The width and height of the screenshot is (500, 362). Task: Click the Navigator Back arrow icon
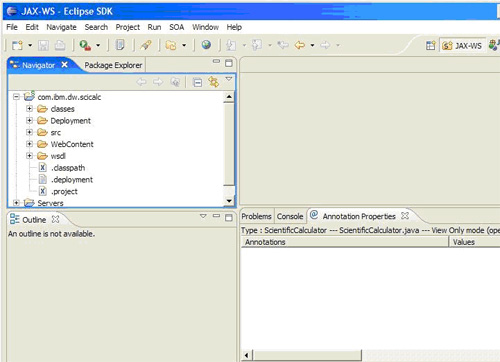tap(142, 82)
